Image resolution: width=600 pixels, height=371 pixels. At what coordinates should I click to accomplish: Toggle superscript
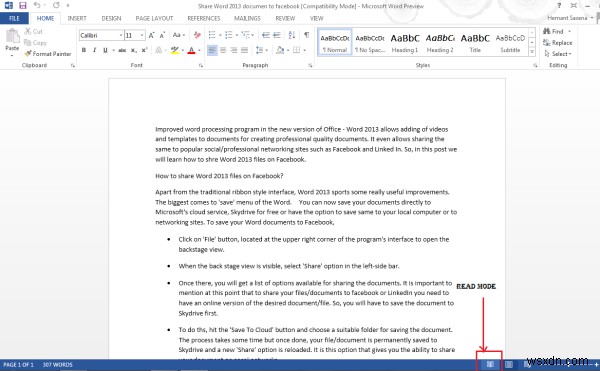144,50
